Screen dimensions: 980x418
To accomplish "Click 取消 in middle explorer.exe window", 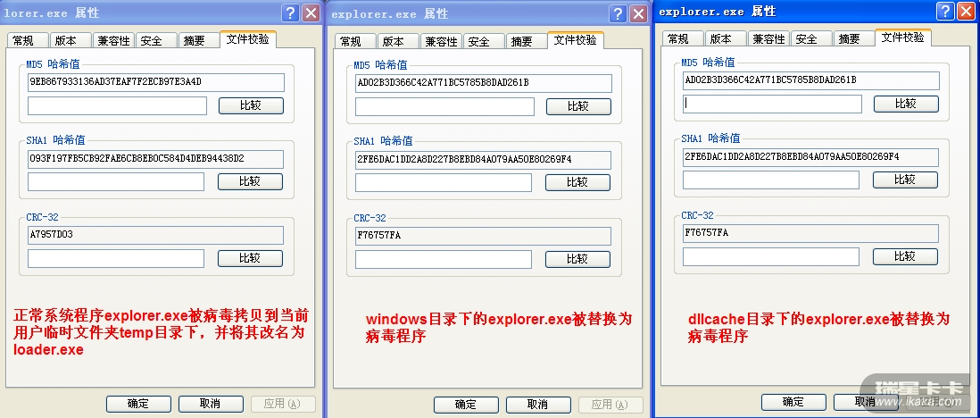I will point(538,405).
